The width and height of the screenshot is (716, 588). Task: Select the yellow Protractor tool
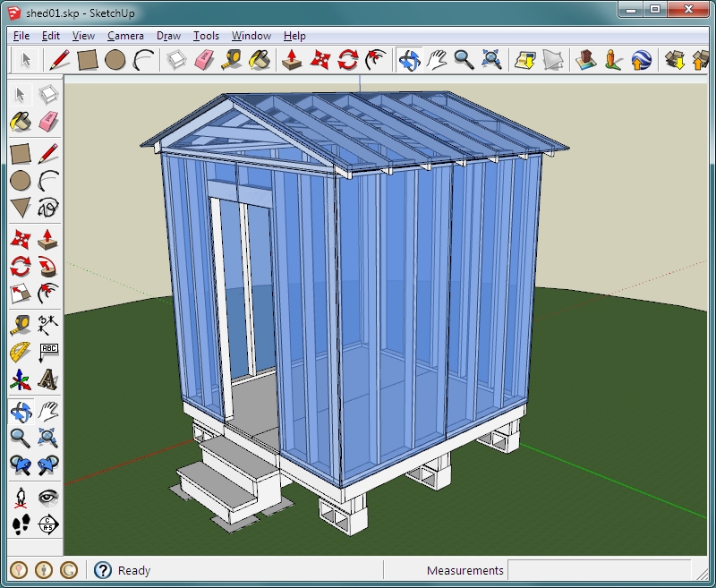pyautogui.click(x=20, y=353)
